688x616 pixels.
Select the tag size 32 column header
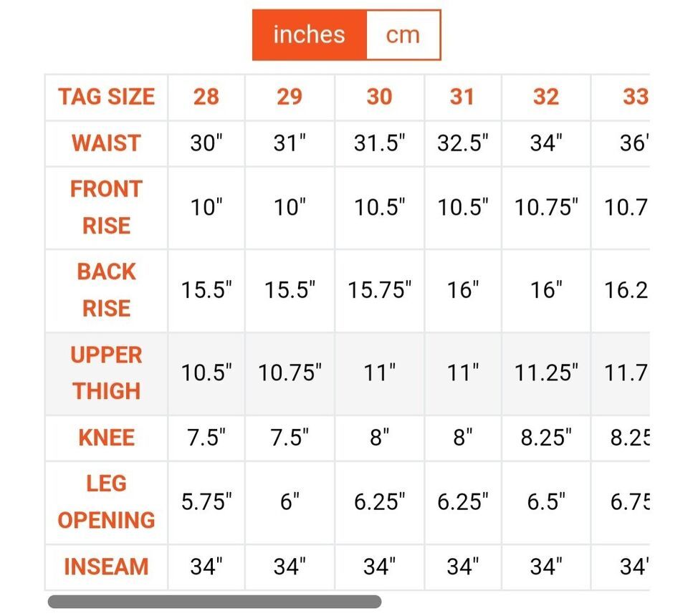546,97
